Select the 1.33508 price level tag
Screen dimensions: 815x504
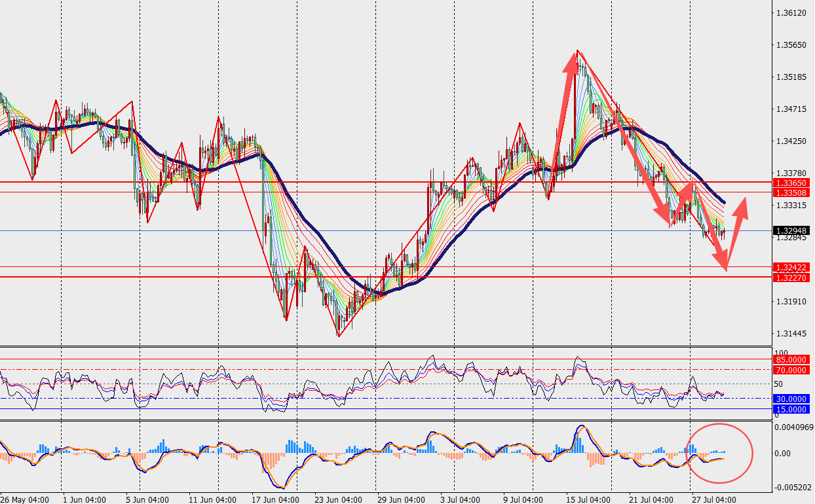(x=791, y=192)
